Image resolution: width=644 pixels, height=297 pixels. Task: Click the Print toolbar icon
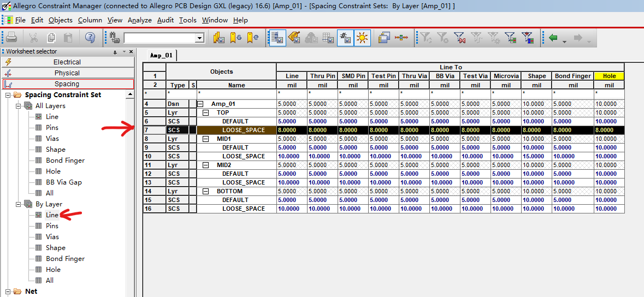[x=12, y=38]
